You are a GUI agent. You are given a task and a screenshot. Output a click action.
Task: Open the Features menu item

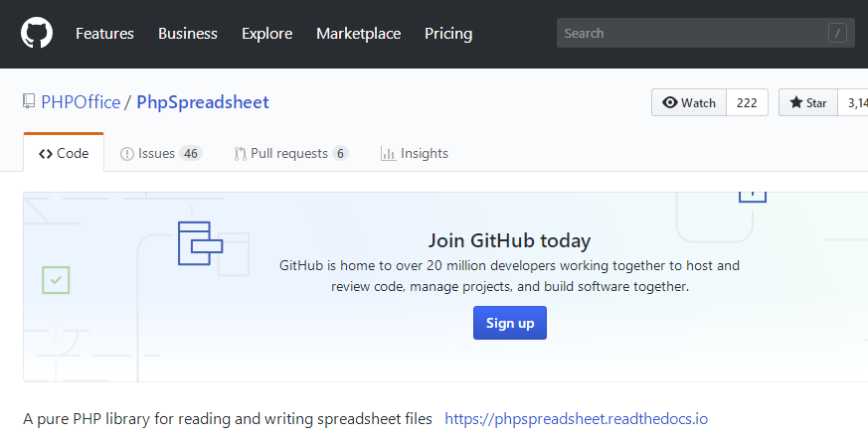coord(104,33)
